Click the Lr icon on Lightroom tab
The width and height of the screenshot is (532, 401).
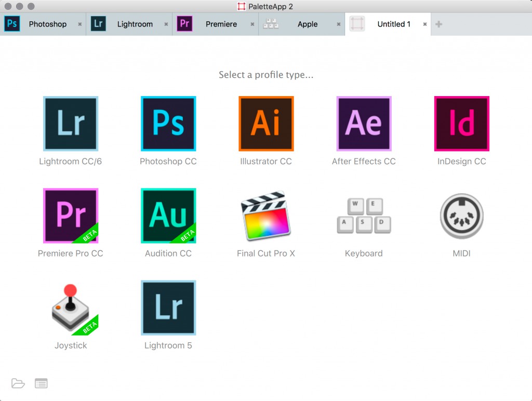98,24
